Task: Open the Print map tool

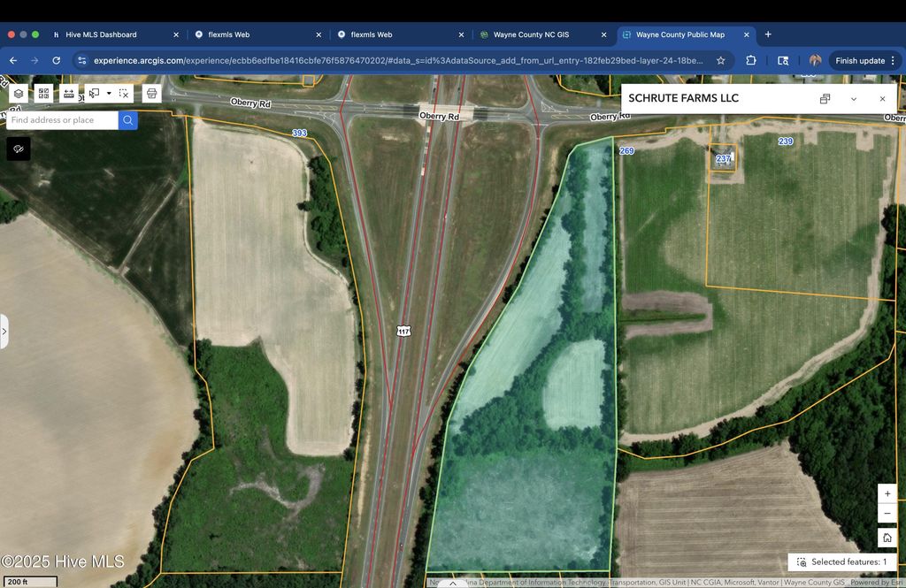Action: 151,93
